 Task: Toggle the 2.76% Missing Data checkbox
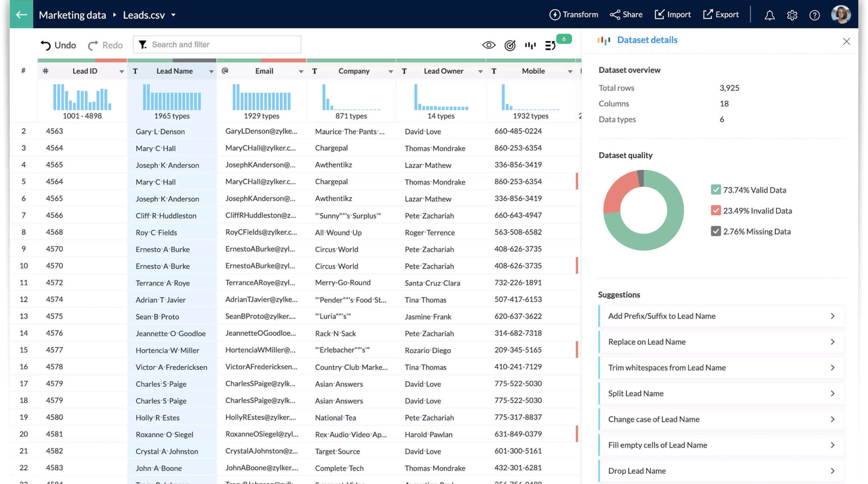(x=715, y=231)
